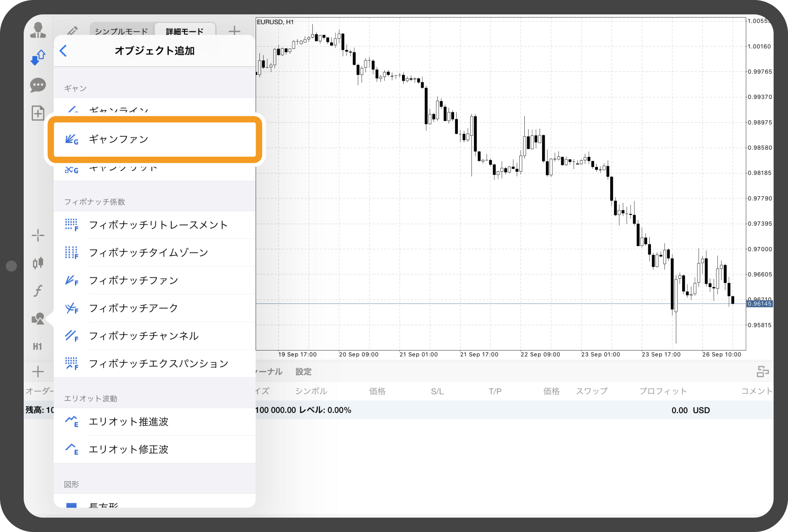Click the pencil edit icon
Screen dimensions: 788x532
click(72, 31)
